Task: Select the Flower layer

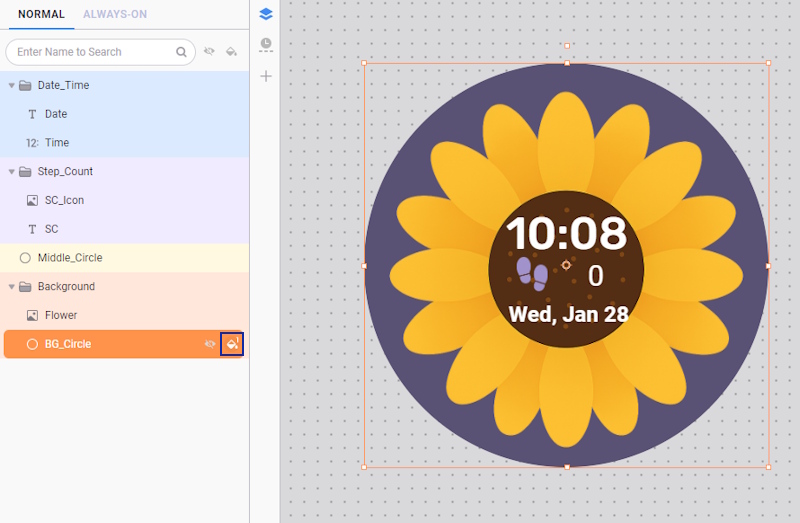Action: pyautogui.click(x=61, y=315)
